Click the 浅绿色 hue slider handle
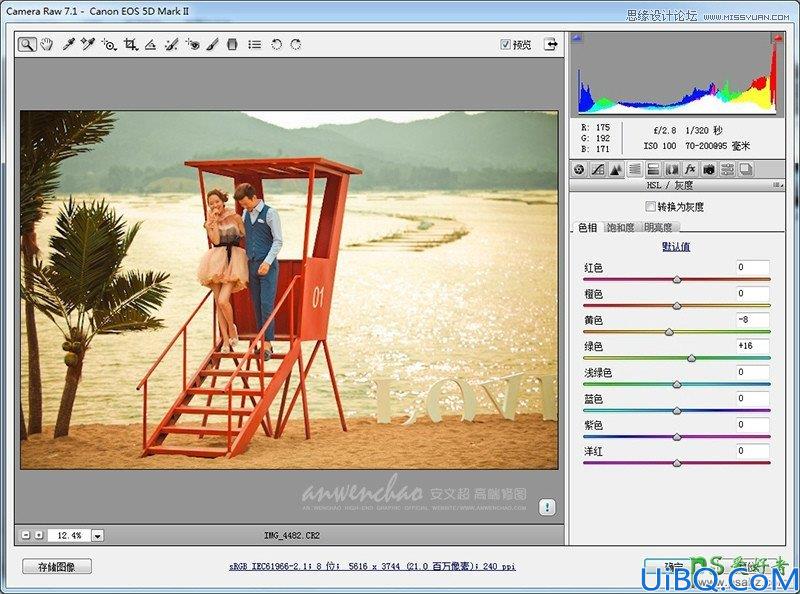This screenshot has height=594, width=800. (x=677, y=384)
